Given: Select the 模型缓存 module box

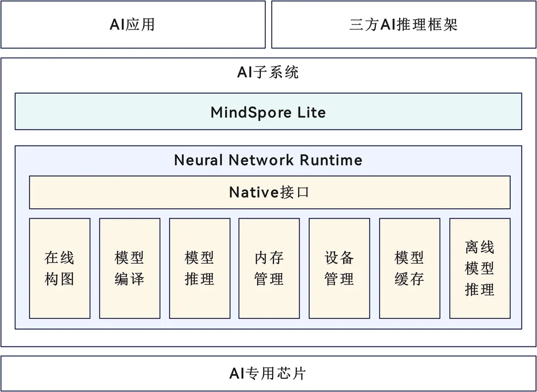Looking at the screenshot, I should pyautogui.click(x=410, y=268).
